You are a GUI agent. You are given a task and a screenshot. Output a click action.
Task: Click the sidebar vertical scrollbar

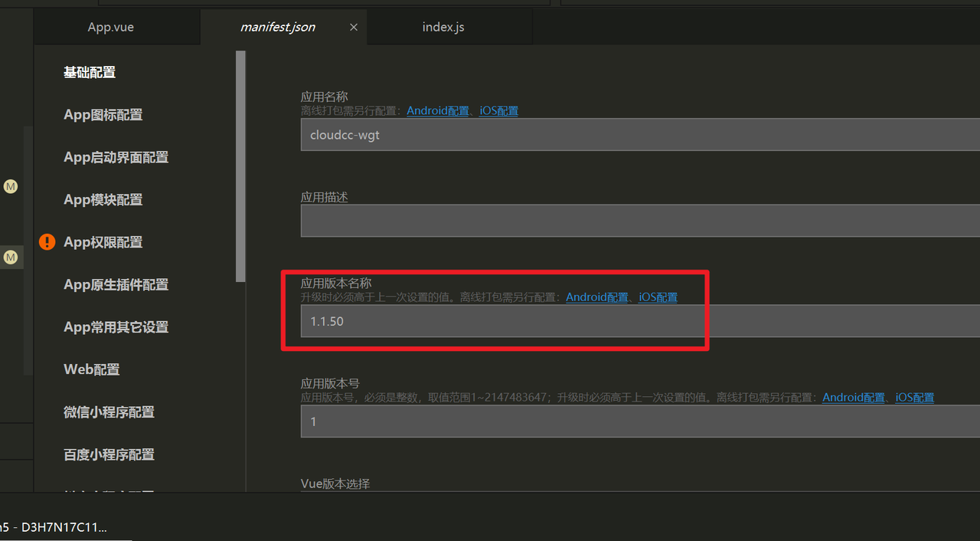(x=240, y=166)
